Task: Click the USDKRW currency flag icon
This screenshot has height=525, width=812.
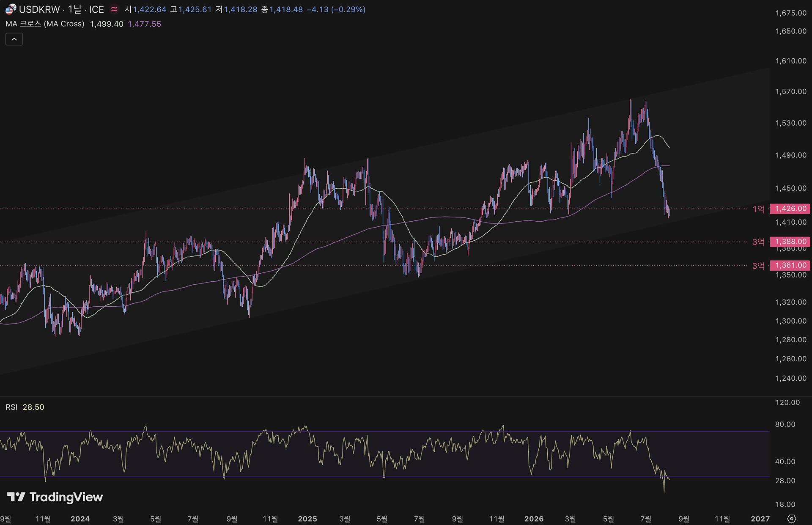Action: [x=11, y=9]
